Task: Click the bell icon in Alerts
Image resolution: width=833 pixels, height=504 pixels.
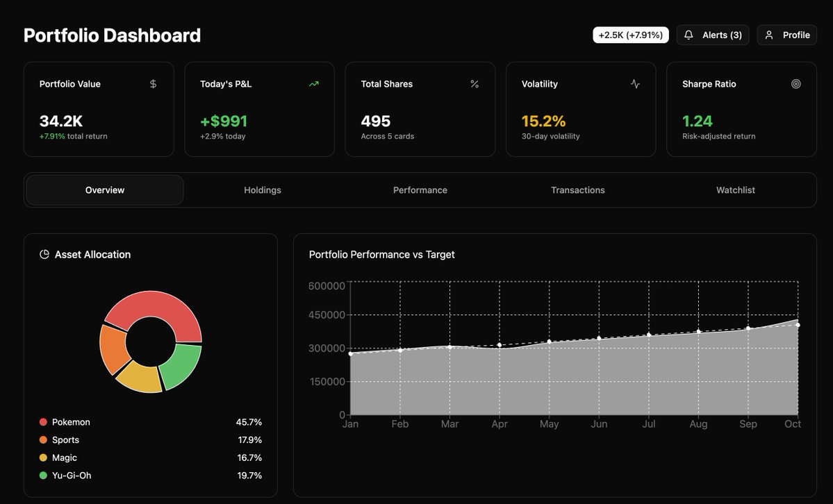Action: tap(688, 35)
